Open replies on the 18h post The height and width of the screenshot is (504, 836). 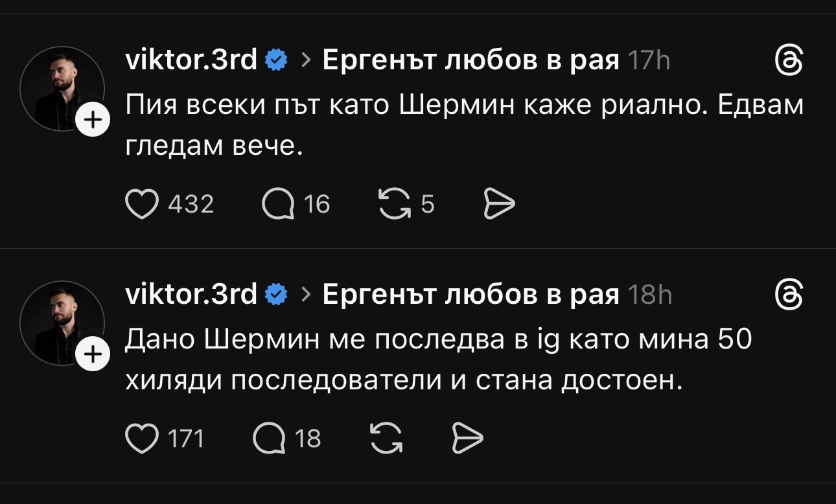[x=270, y=439]
